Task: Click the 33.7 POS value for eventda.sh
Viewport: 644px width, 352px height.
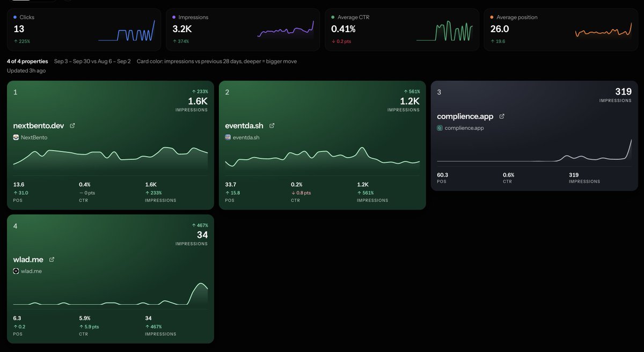Action: click(231, 185)
